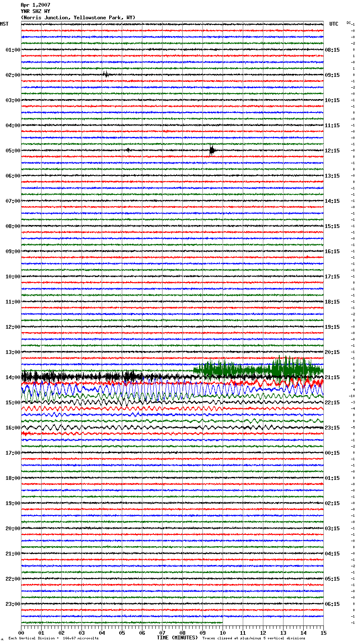The height and width of the screenshot is (644, 357).
Task: Select the '14:00' MST time label
Action: (x=13, y=377)
